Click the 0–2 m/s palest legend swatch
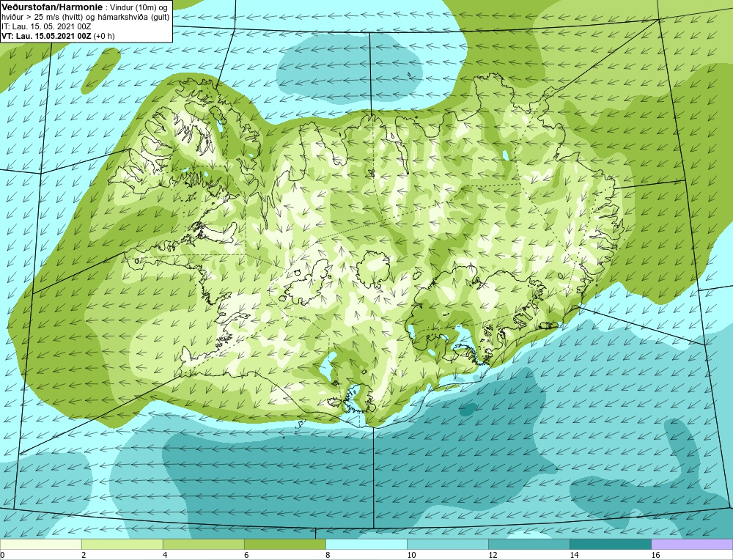This screenshot has width=733, height=560. pyautogui.click(x=40, y=544)
